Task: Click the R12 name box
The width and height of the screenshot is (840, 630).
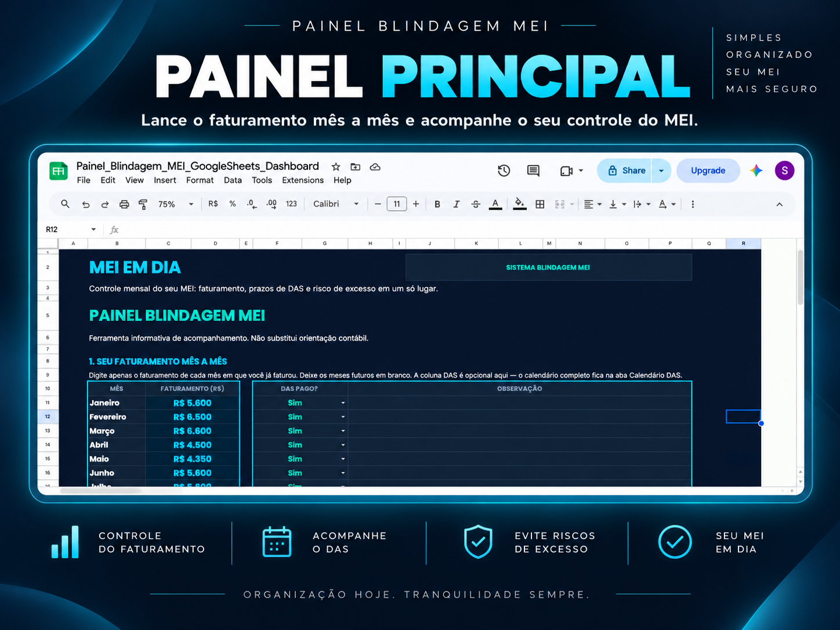Action: click(70, 230)
